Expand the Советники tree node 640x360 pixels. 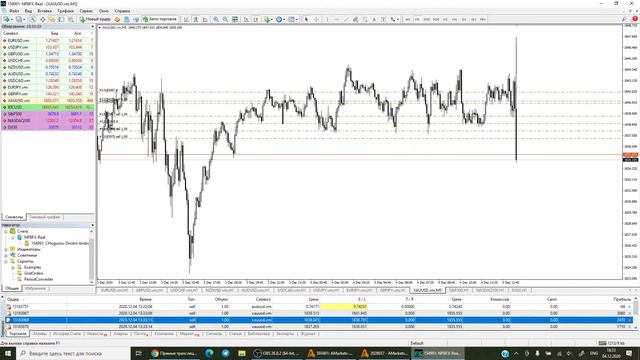(6, 256)
